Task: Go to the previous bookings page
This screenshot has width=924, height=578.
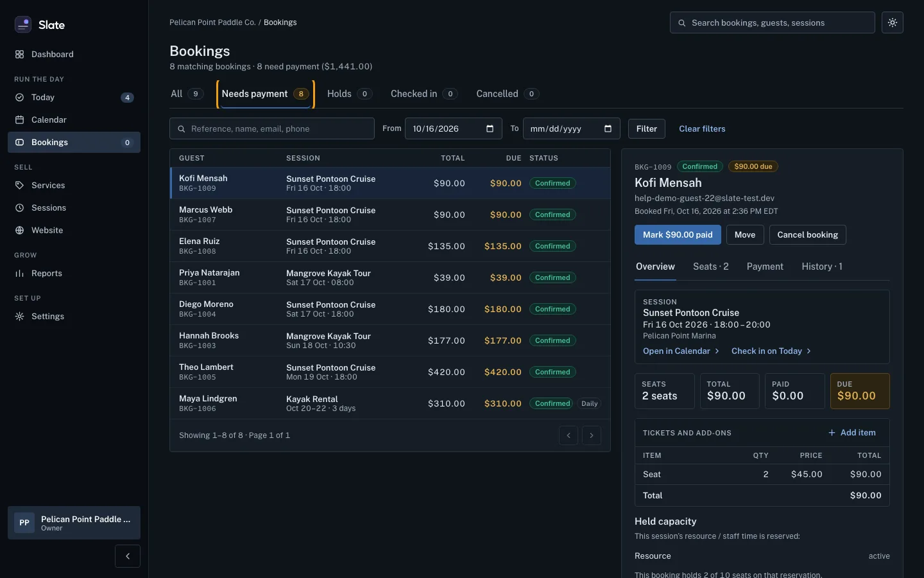Action: [569, 435]
